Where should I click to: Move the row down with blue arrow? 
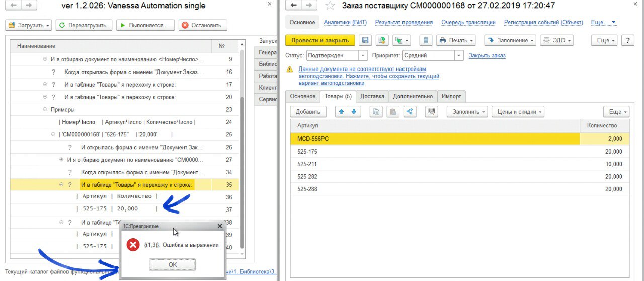tap(354, 112)
